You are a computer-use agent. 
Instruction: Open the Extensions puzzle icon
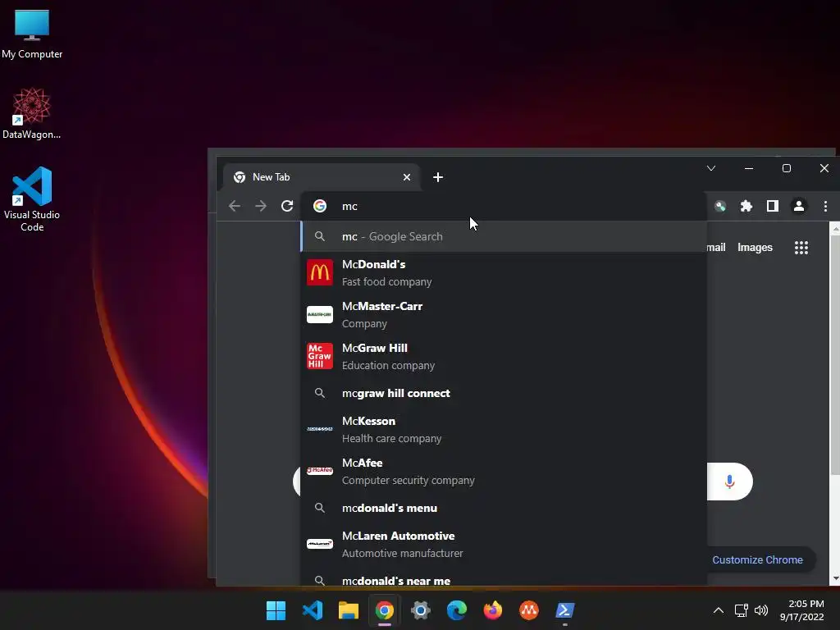746,206
